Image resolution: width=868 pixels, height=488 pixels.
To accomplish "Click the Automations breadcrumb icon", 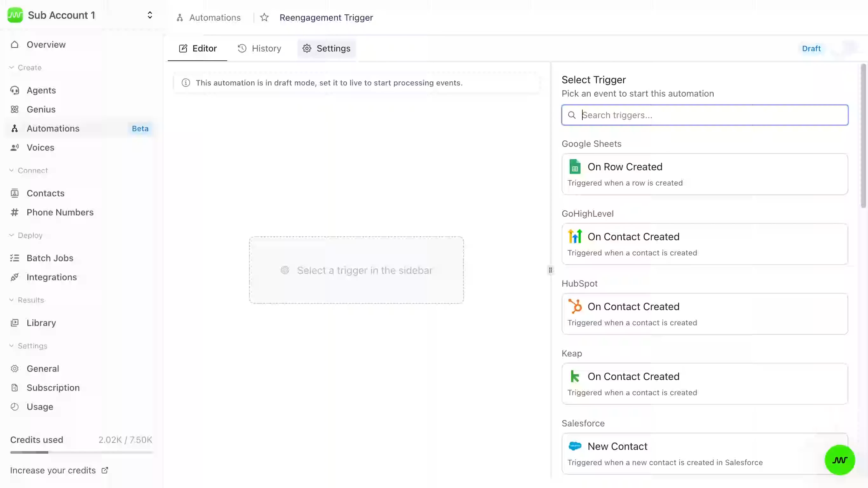I will (180, 17).
